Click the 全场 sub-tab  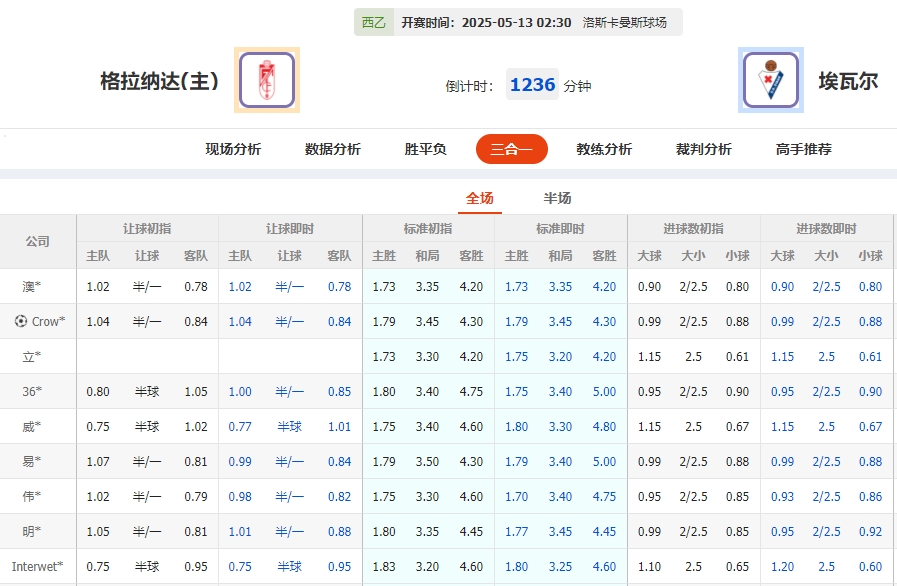pyautogui.click(x=479, y=198)
